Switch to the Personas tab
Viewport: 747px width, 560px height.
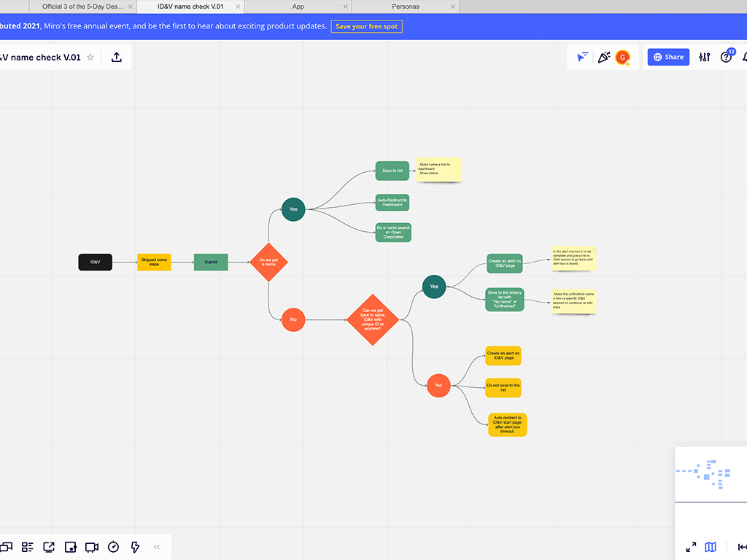tap(406, 7)
